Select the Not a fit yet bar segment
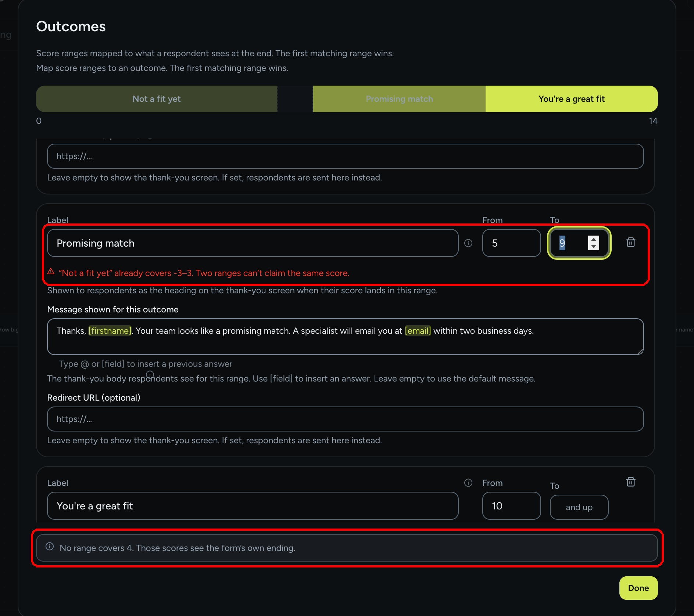694x616 pixels. 157,99
